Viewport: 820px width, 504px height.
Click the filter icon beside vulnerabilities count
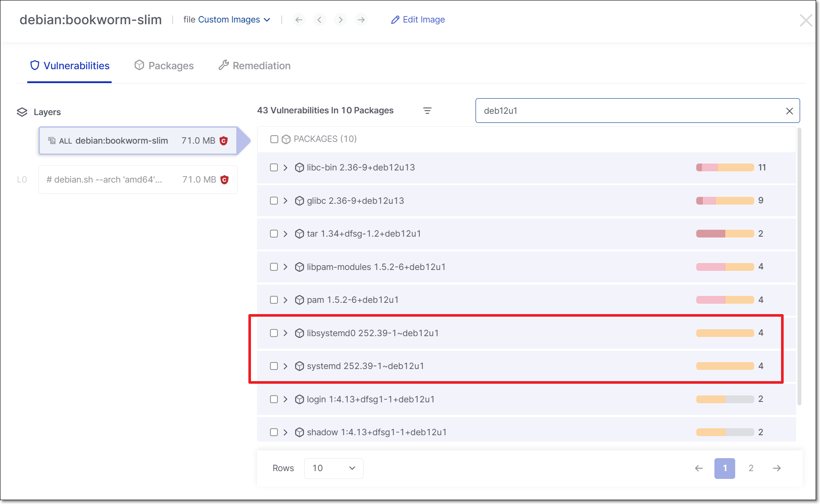(x=427, y=111)
